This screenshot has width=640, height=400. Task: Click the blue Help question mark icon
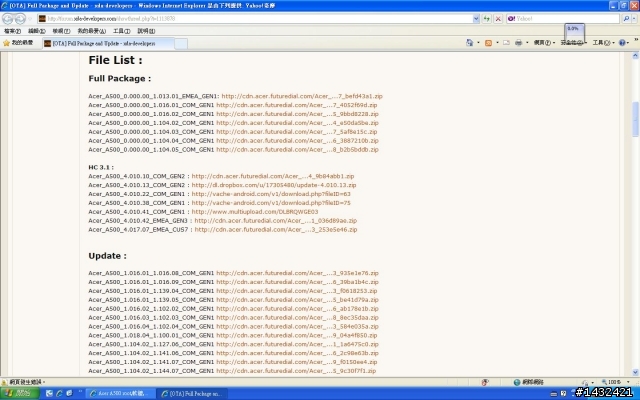coord(622,42)
